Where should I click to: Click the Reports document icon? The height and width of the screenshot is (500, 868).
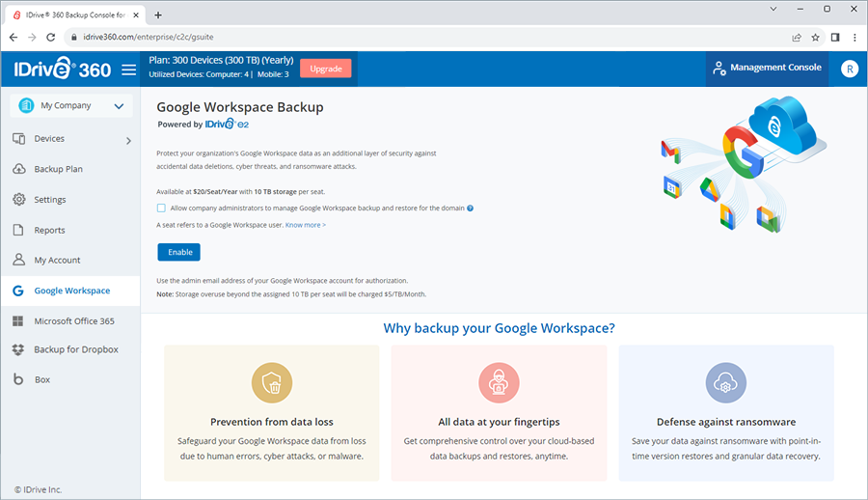(x=18, y=230)
